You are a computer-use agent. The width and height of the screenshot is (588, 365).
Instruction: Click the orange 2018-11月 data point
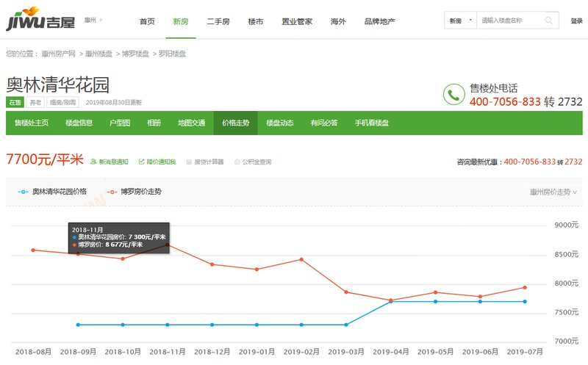[x=168, y=245]
